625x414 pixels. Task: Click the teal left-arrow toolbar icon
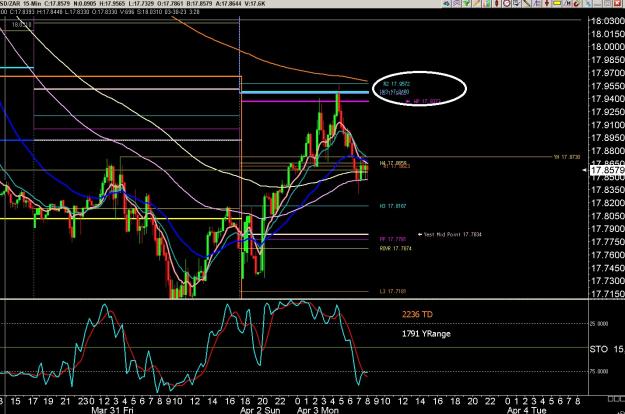446,3
